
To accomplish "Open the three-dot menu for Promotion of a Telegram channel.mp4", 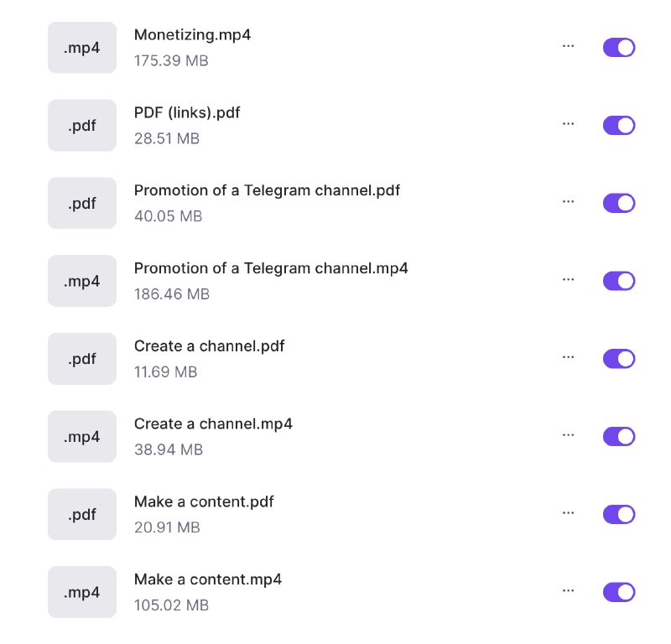I will point(569,279).
